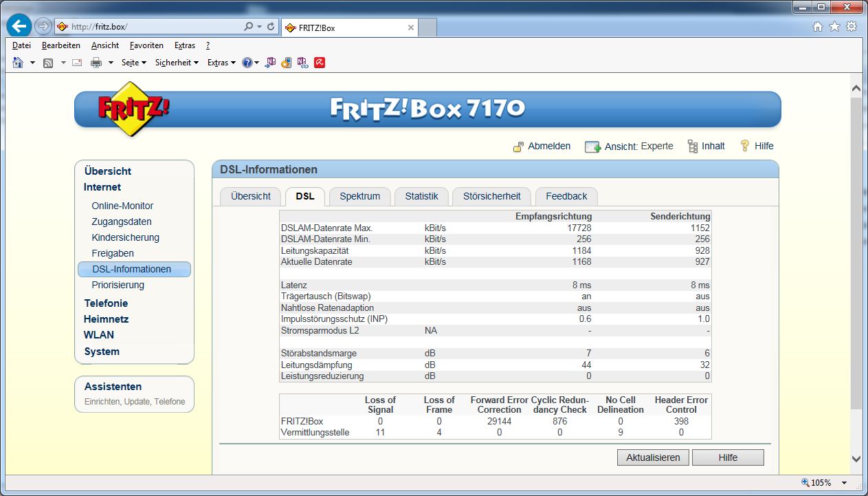Open the browser tools gear icon
868x496 pixels.
tap(852, 27)
